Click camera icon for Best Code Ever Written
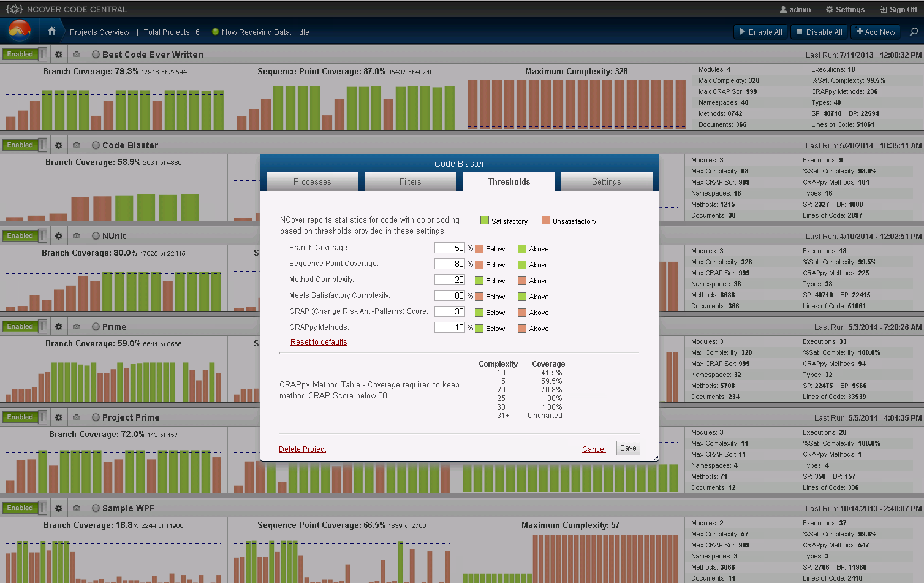924x583 pixels. [x=77, y=55]
